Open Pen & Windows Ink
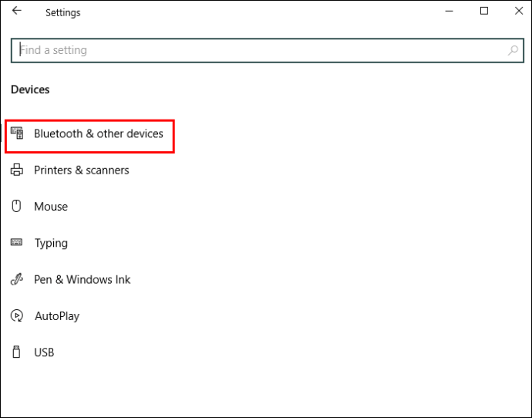 click(82, 279)
